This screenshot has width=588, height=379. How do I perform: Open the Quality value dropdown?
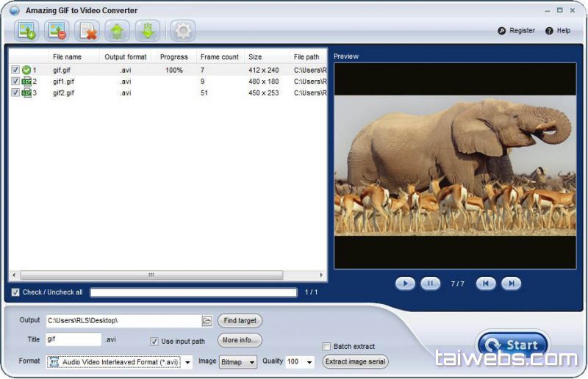(x=309, y=362)
